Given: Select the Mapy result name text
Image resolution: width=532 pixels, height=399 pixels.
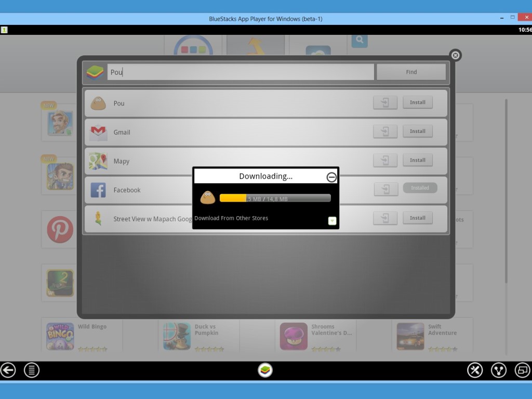Looking at the screenshot, I should pyautogui.click(x=122, y=161).
